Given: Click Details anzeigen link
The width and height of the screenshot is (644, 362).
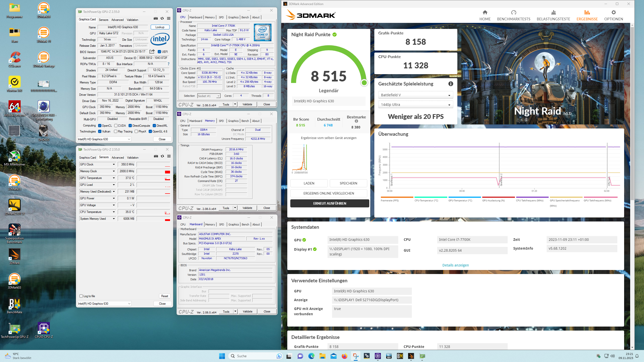Looking at the screenshot, I should (x=455, y=265).
